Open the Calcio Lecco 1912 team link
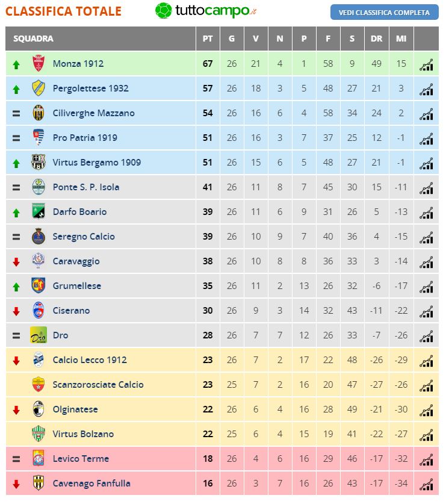This screenshot has height=504, width=446. coord(90,360)
